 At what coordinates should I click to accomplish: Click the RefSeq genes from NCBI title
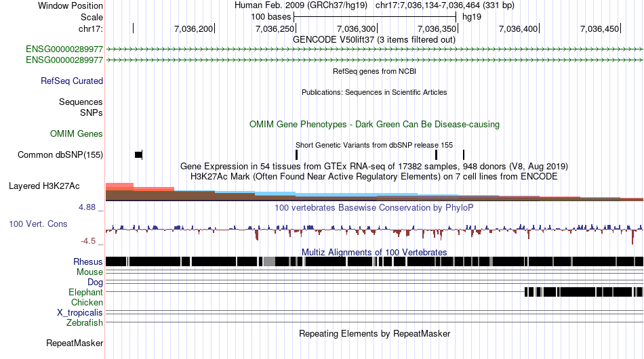pyautogui.click(x=374, y=71)
